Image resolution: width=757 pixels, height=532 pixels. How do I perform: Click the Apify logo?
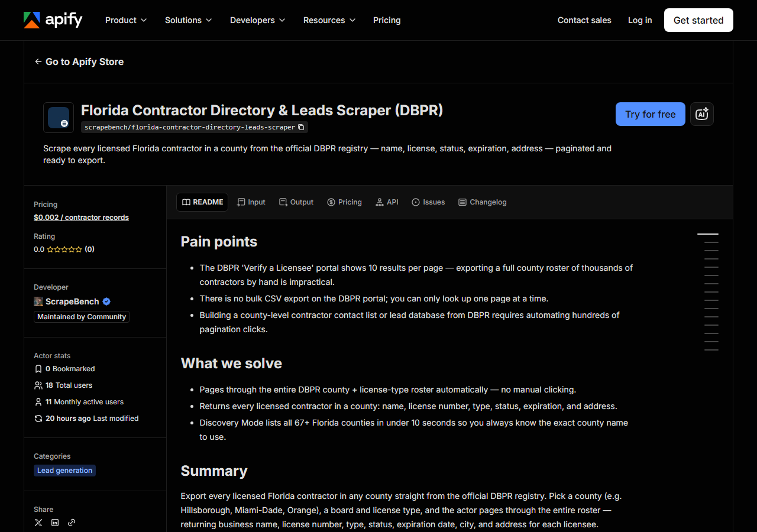pos(53,20)
